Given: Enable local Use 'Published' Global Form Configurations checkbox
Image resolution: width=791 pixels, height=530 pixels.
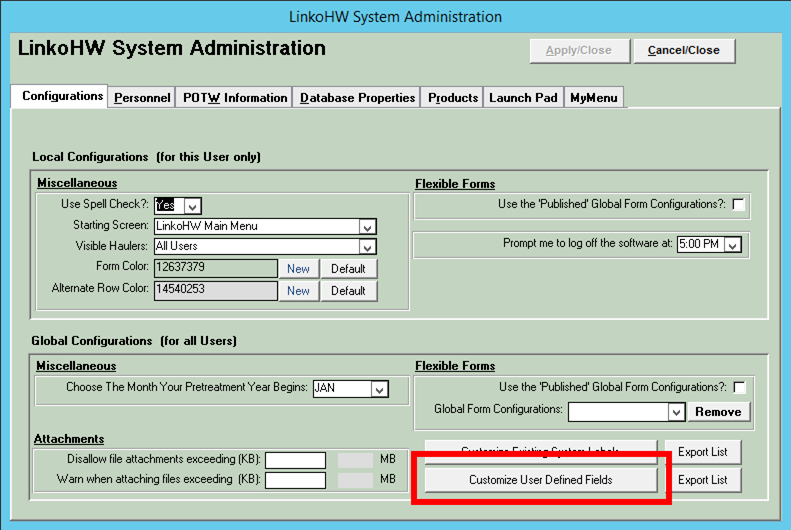Looking at the screenshot, I should 739,204.
